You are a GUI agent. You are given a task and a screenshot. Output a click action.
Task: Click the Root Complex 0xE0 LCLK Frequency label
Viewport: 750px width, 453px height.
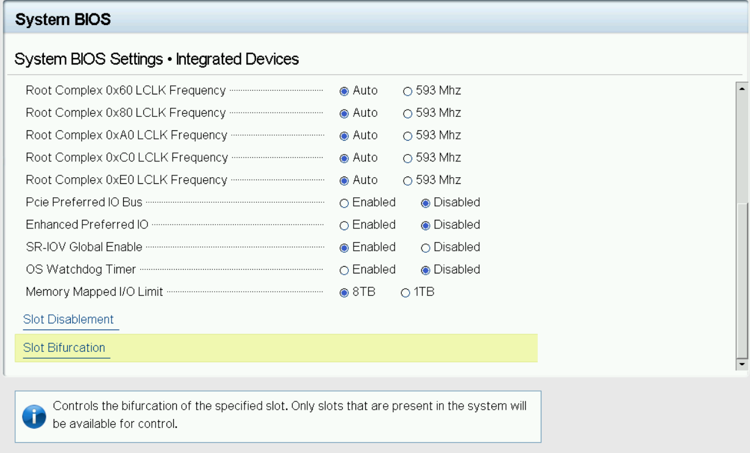(x=126, y=180)
